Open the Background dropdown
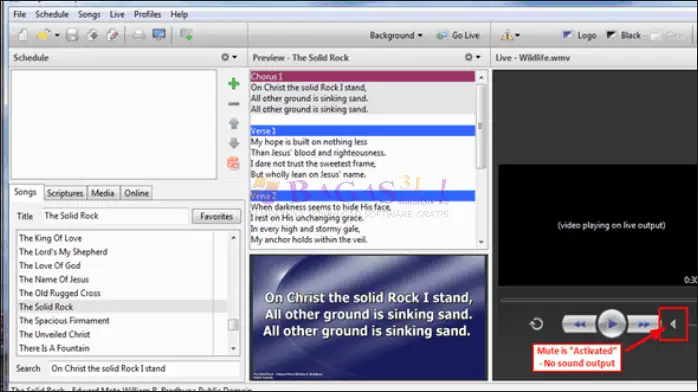 [396, 35]
